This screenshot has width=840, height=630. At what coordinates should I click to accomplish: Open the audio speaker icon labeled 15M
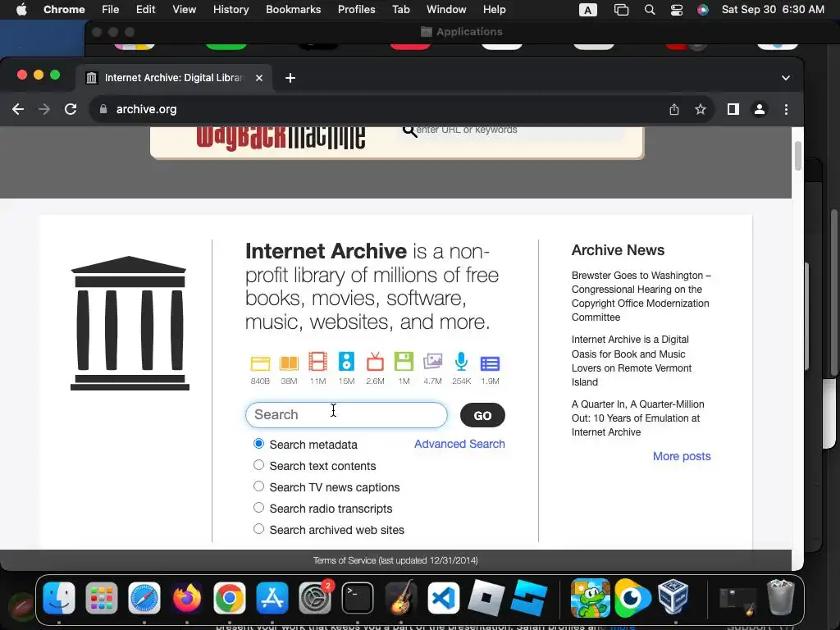coord(347,362)
